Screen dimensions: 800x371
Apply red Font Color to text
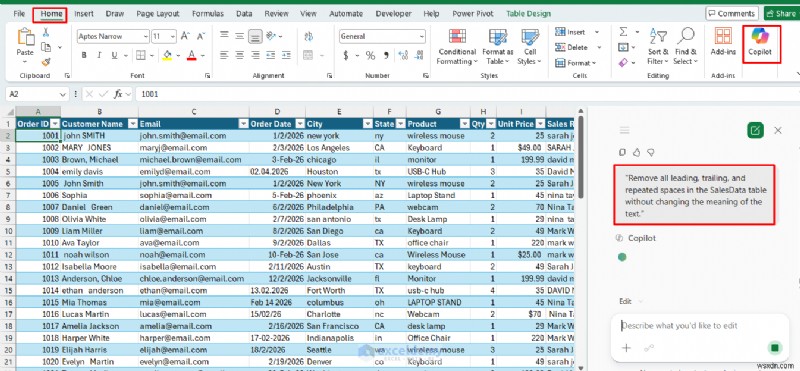click(x=192, y=55)
